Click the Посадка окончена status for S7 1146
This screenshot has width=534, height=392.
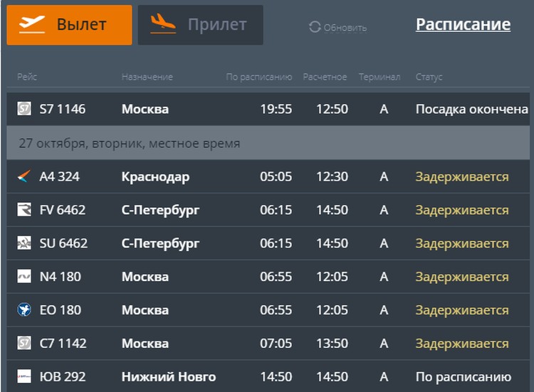[471, 110]
